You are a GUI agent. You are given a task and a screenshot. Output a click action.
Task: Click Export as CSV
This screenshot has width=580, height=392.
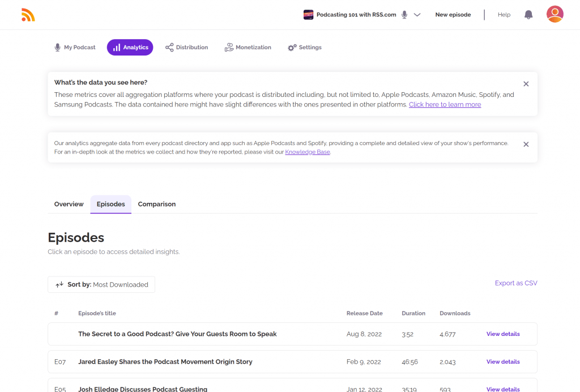516,283
